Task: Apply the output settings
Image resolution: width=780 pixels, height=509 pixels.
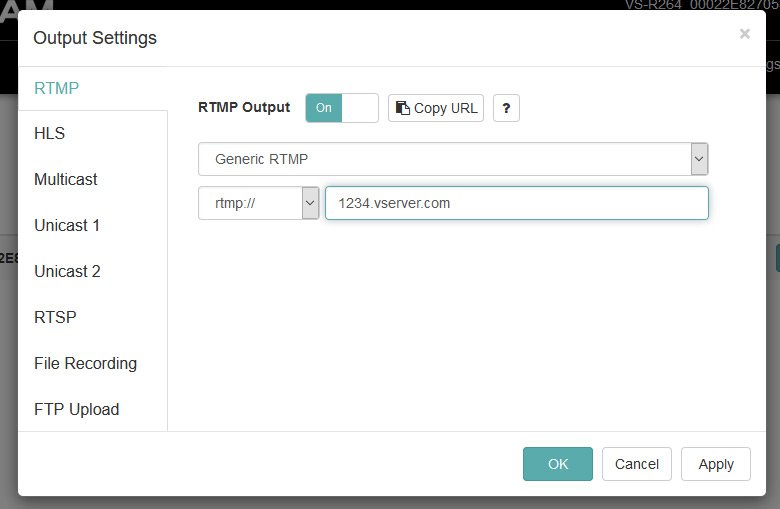Action: [716, 464]
